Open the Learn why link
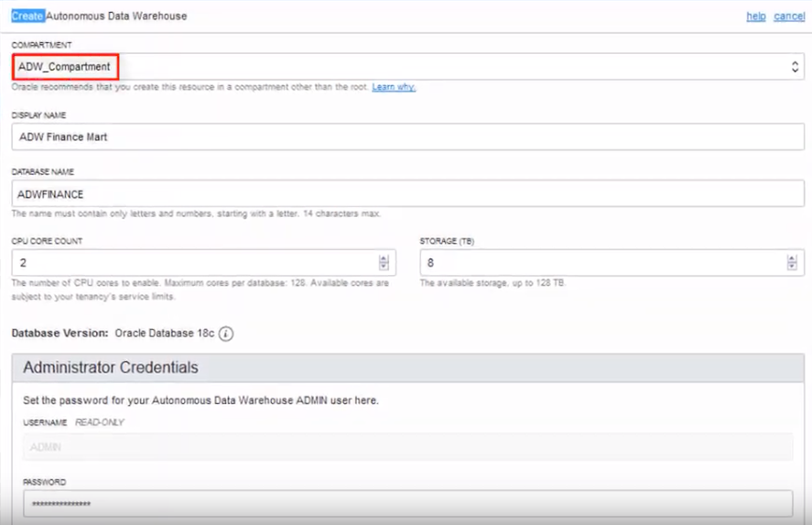 tap(394, 87)
